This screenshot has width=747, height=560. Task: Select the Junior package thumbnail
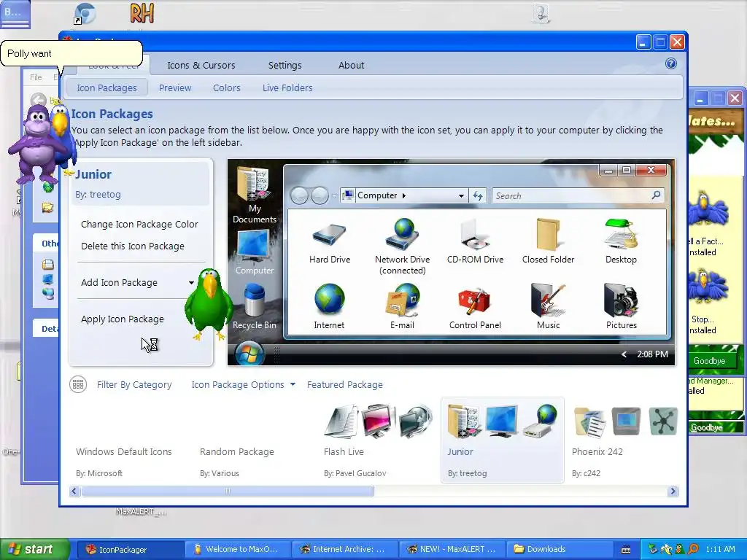(x=502, y=440)
